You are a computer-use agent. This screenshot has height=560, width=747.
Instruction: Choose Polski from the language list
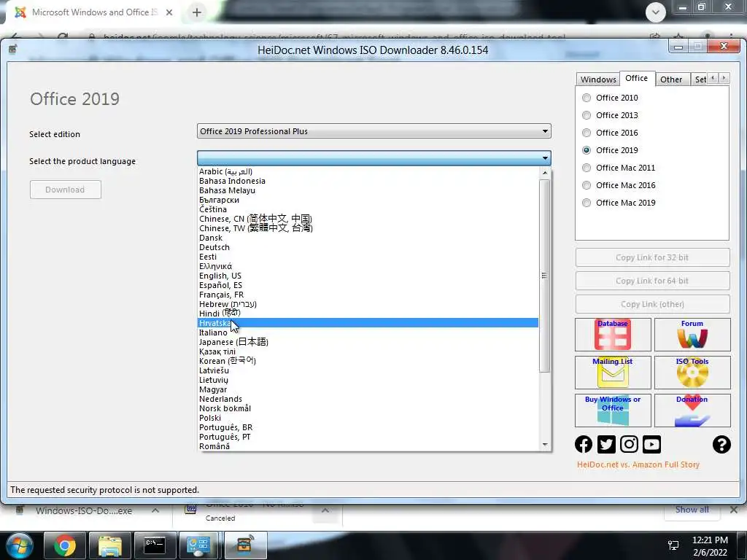pyautogui.click(x=368, y=418)
